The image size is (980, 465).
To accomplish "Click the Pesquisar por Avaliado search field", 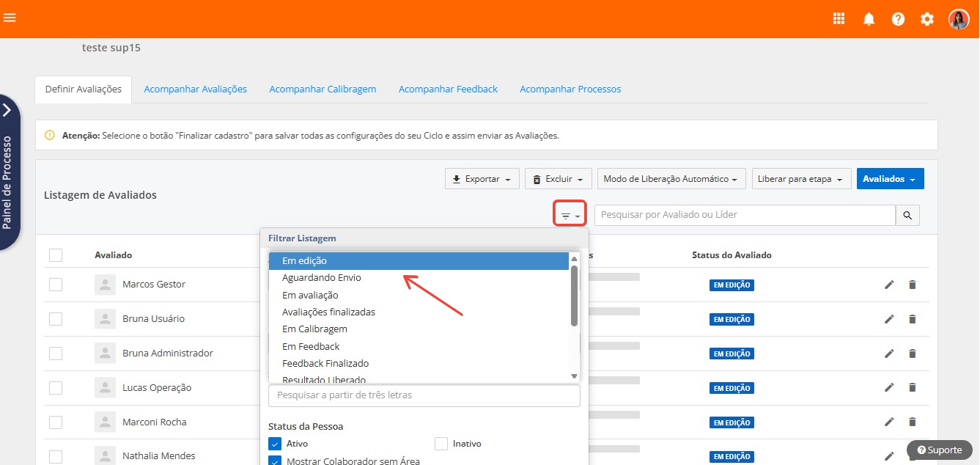I will pos(744,215).
